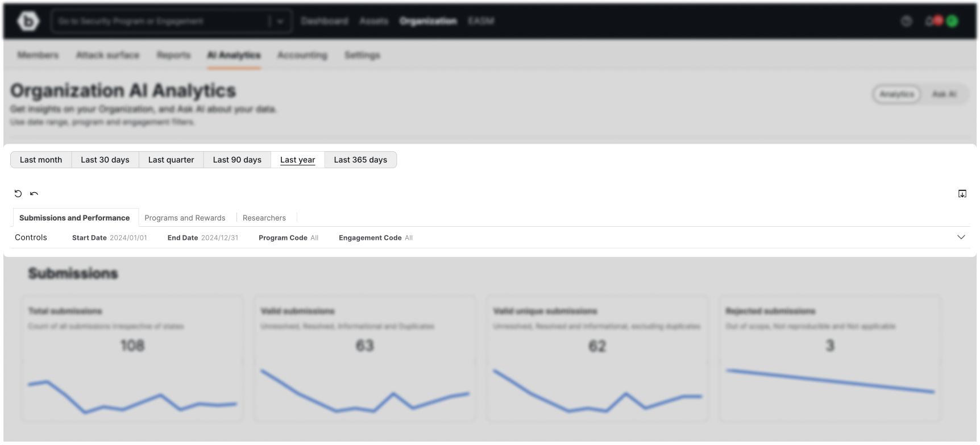980x445 pixels.
Task: Select the Last month range
Action: click(41, 160)
